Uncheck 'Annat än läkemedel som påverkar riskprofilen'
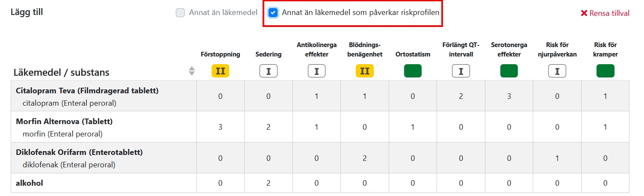The image size is (644, 196). [273, 13]
